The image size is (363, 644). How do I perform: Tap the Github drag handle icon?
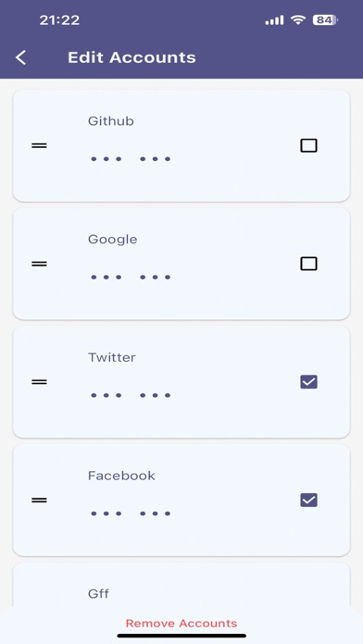(39, 145)
